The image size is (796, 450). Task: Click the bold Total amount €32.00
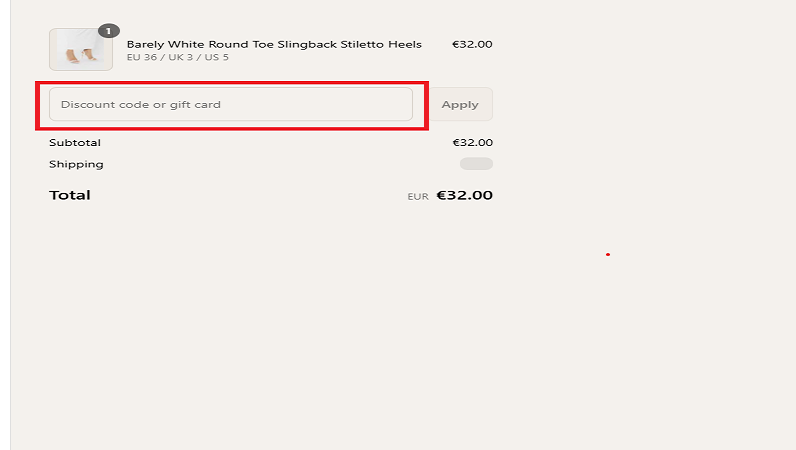(465, 195)
